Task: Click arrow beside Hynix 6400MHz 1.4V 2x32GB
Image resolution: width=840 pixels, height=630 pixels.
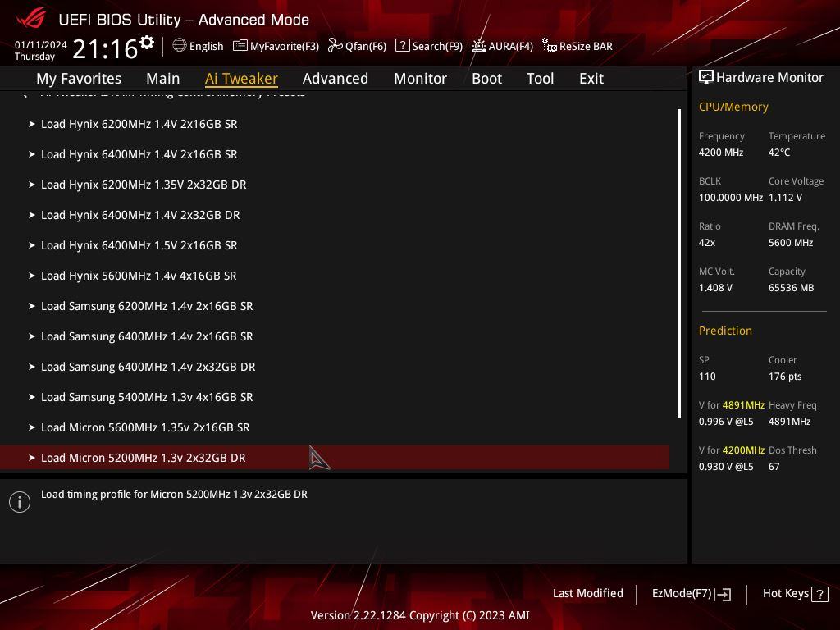Action: pos(32,215)
